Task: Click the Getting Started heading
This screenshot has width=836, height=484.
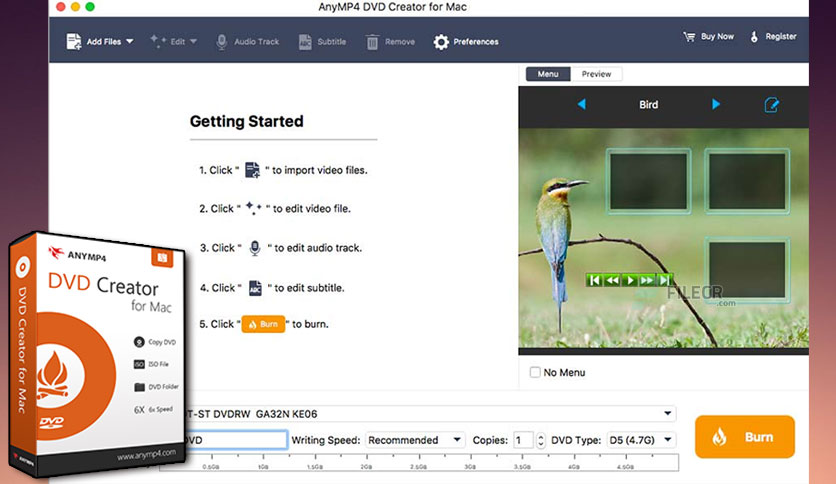Action: 247,122
